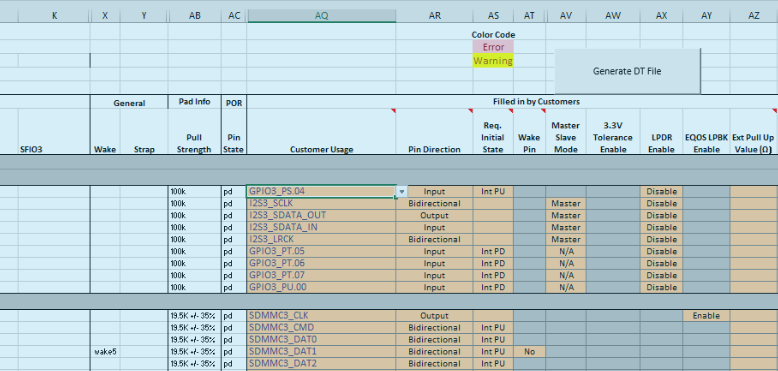Click the Error color code cell
778x371 pixels.
point(493,47)
